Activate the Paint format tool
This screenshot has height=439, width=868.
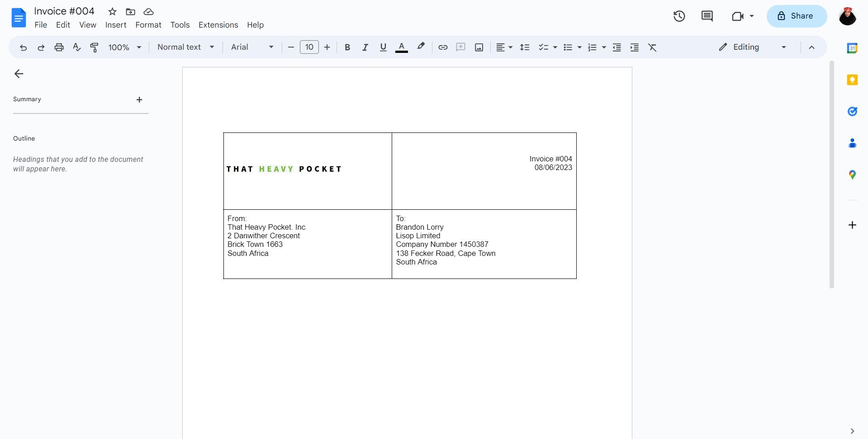click(95, 47)
